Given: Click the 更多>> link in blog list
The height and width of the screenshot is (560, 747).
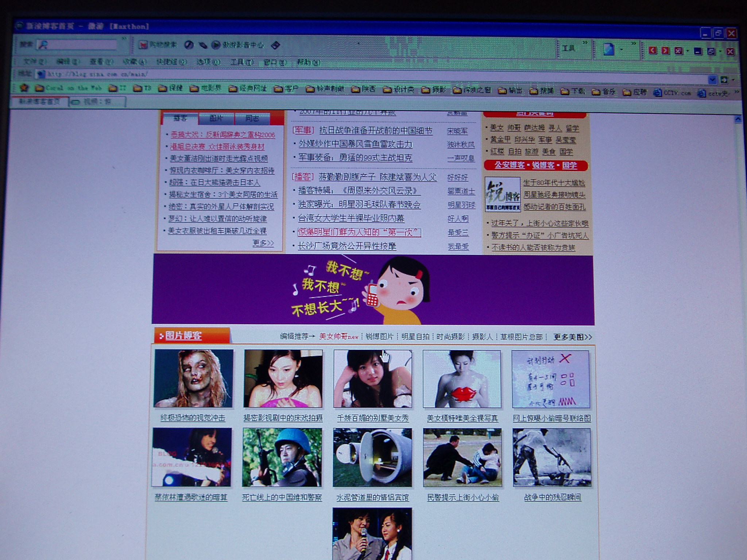Looking at the screenshot, I should (x=263, y=243).
